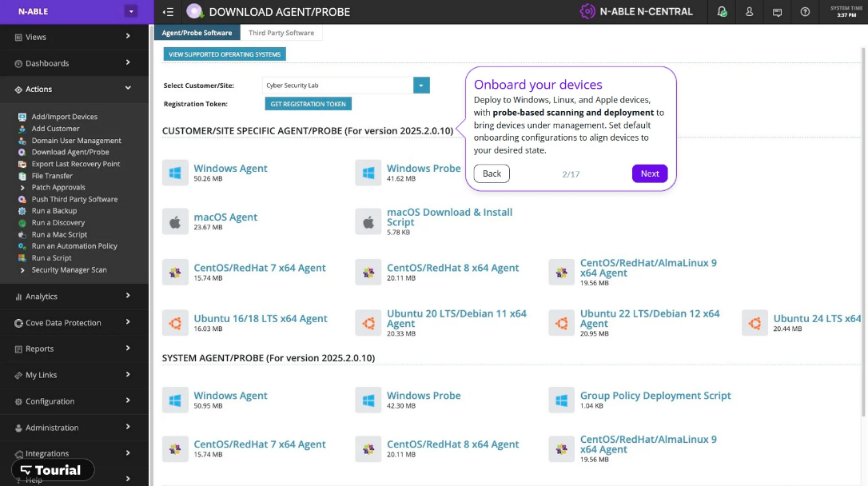The width and height of the screenshot is (868, 486).
Task: Click the Run a Discovery green icon
Action: pyautogui.click(x=22, y=222)
